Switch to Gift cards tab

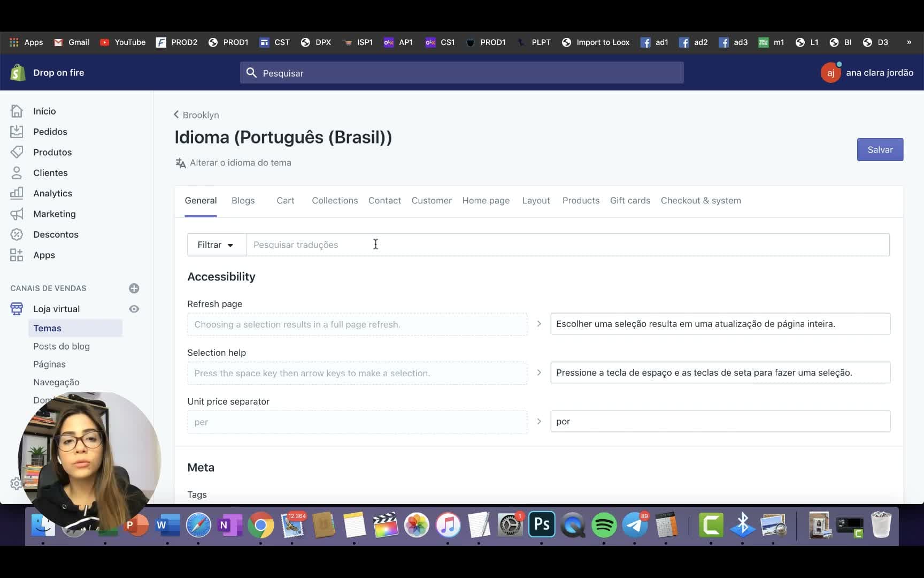(x=630, y=201)
